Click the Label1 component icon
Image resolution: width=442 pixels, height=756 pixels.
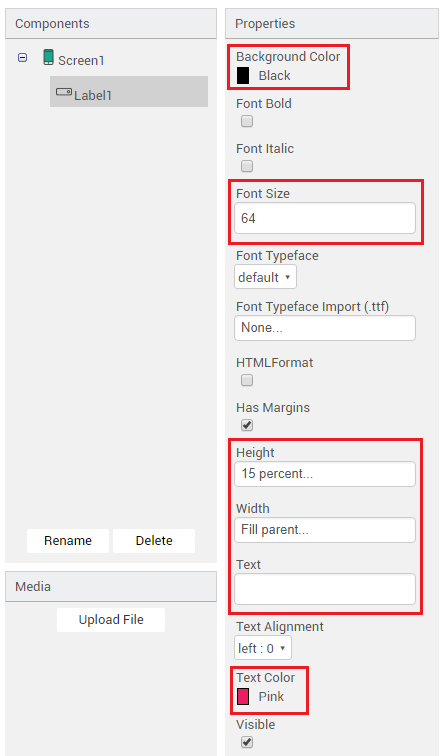[64, 91]
